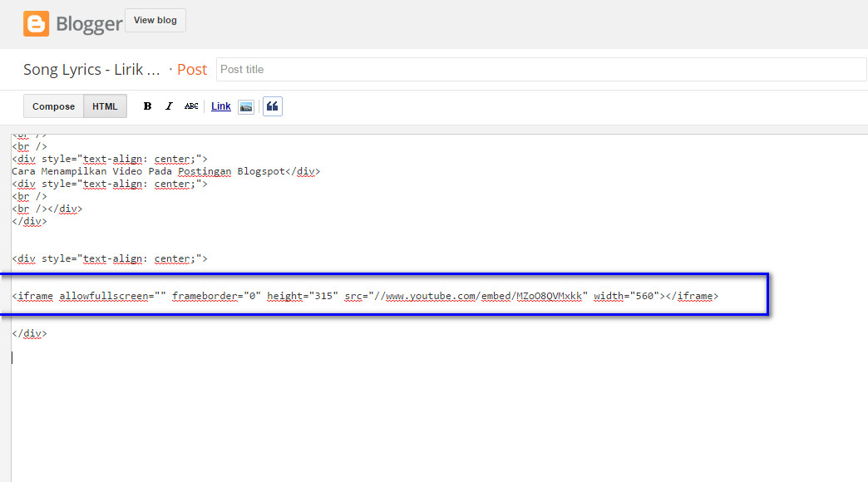Open the Song Lyrics blog name
This screenshot has width=868, height=482.
[91, 70]
